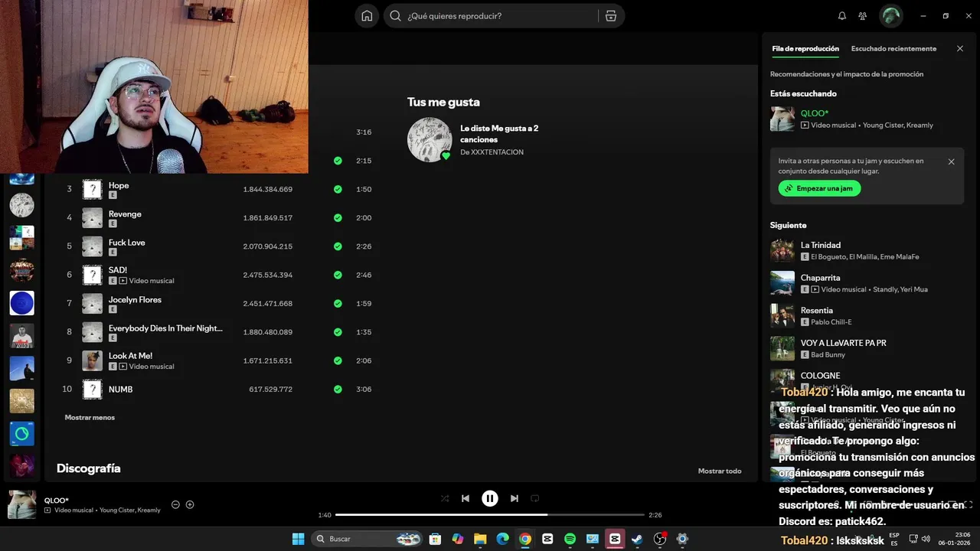
Task: Collapse the track list with Mostrar menos
Action: click(90, 418)
